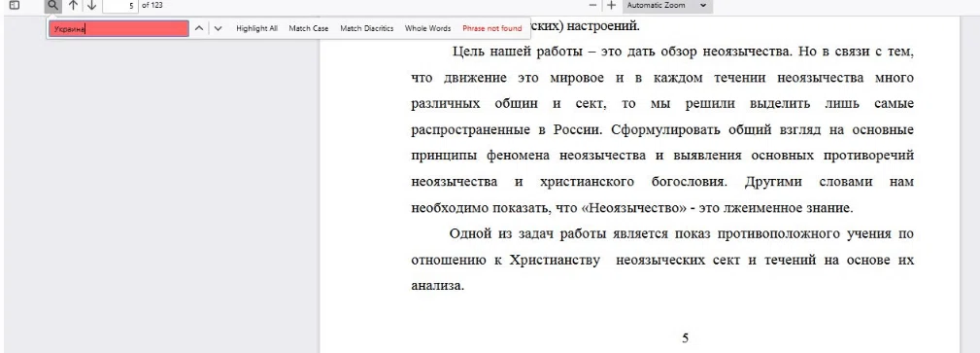Toggle Highlight All option
The height and width of the screenshot is (353, 980).
tap(256, 28)
